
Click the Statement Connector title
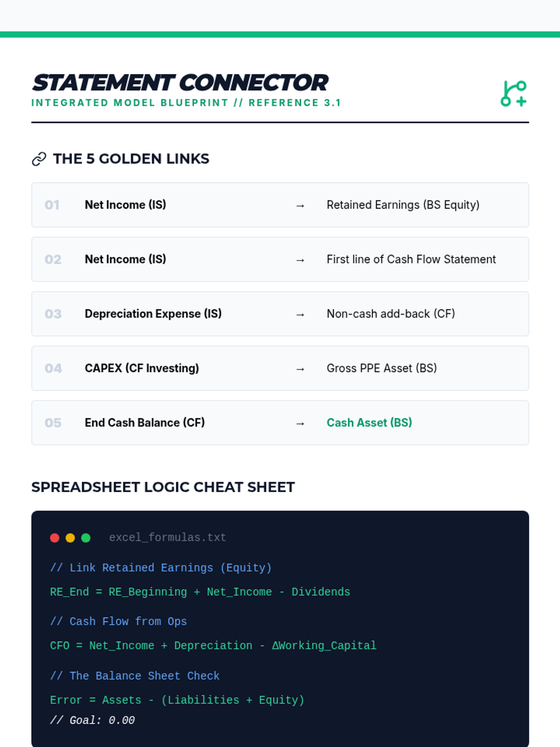[180, 83]
